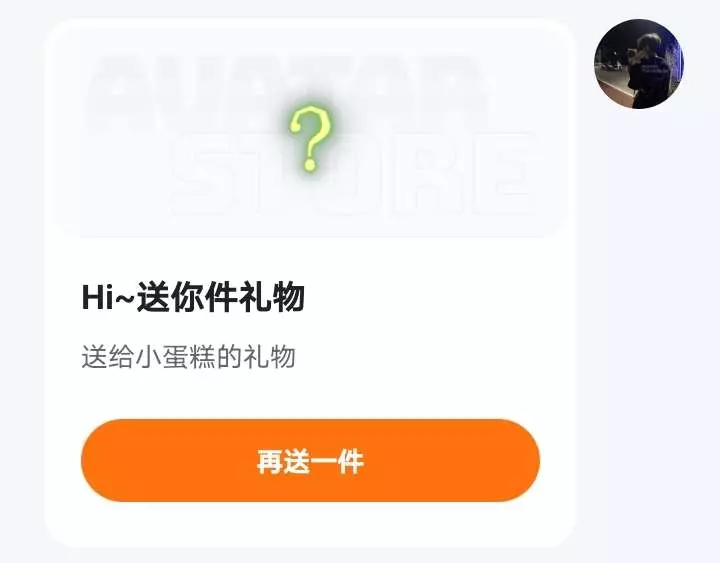View the profile of the avatar photo user
720x563 pixels.
(x=639, y=64)
